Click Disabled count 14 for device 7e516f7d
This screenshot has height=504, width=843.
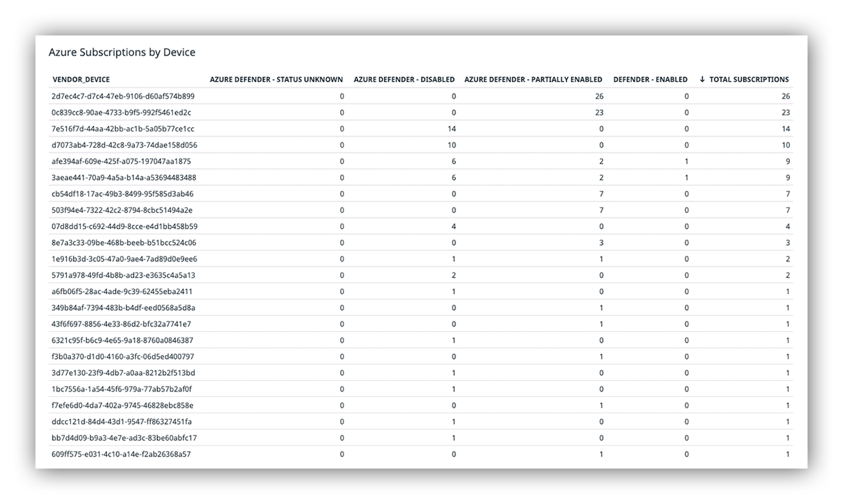(452, 129)
